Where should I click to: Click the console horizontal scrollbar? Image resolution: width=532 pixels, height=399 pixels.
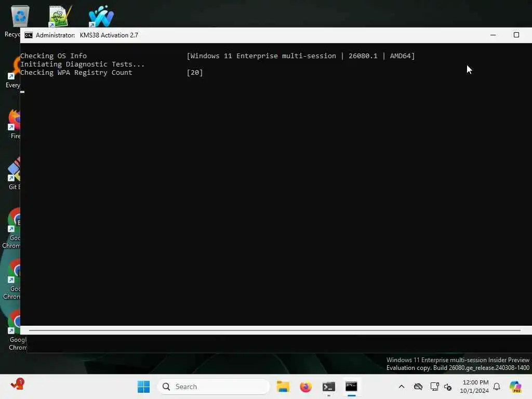[x=275, y=330]
